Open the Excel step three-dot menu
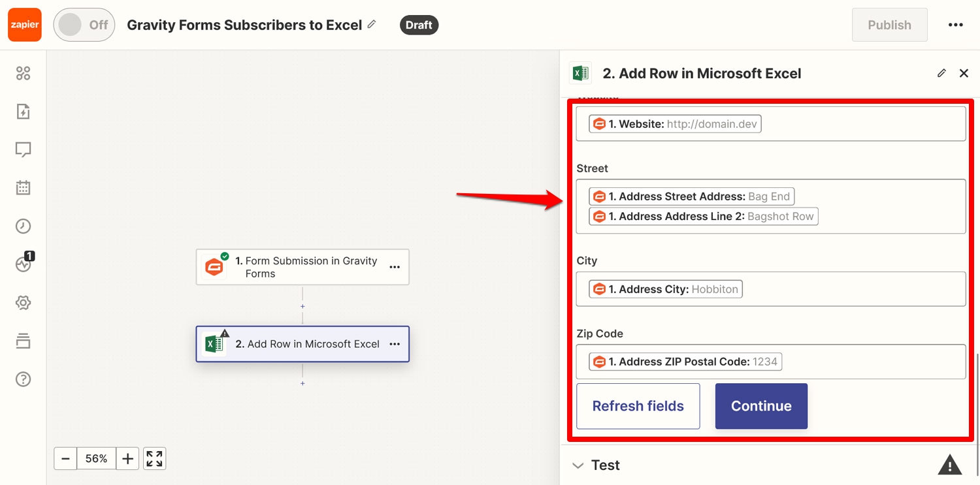This screenshot has width=980, height=485. click(395, 344)
